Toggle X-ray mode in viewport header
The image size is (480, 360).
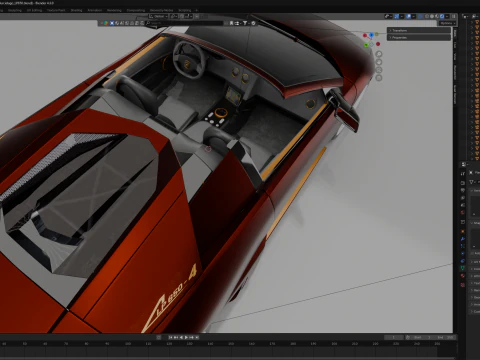tap(420, 16)
